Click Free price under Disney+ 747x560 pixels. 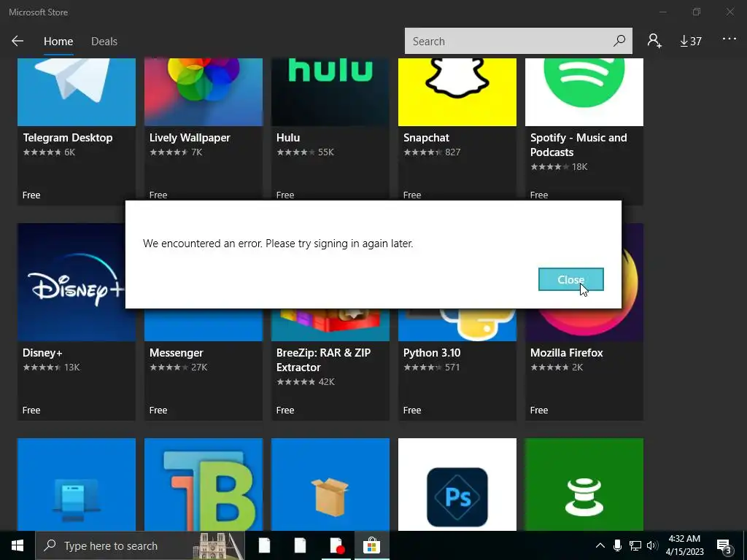tap(31, 410)
